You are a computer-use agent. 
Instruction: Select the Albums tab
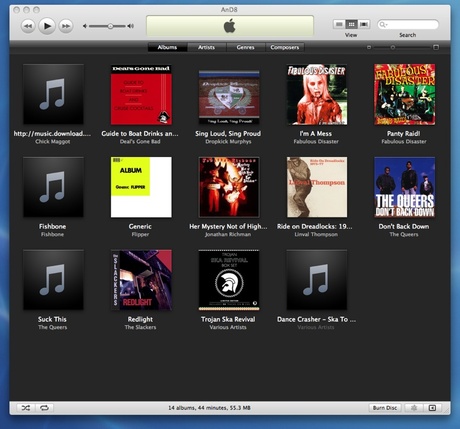click(167, 47)
